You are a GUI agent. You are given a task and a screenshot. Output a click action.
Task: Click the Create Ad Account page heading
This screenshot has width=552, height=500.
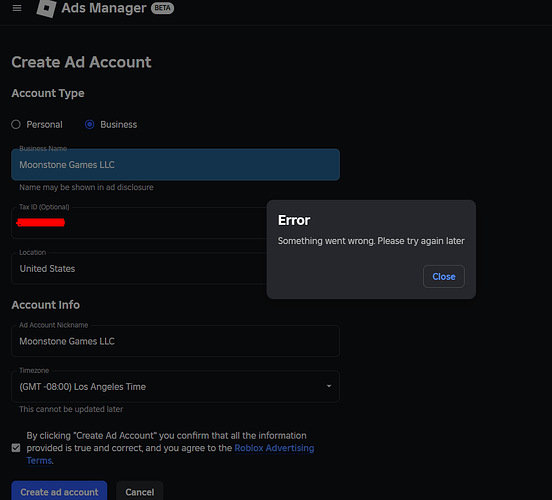pyautogui.click(x=81, y=62)
